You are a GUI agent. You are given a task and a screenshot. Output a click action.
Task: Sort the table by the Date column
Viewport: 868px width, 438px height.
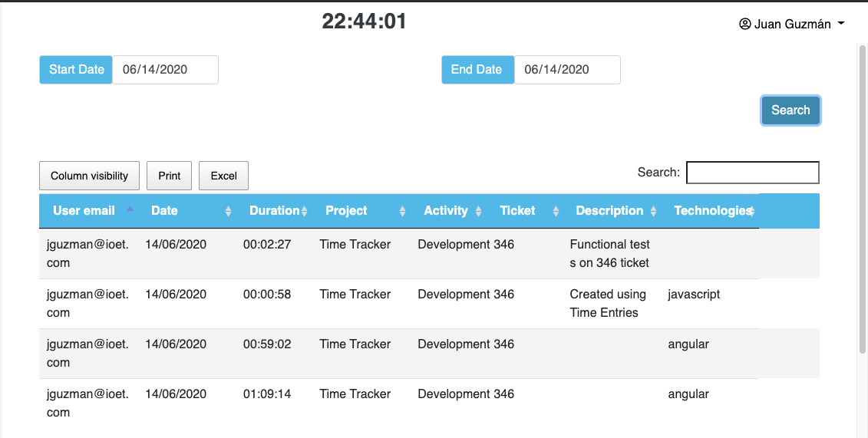[x=186, y=211]
